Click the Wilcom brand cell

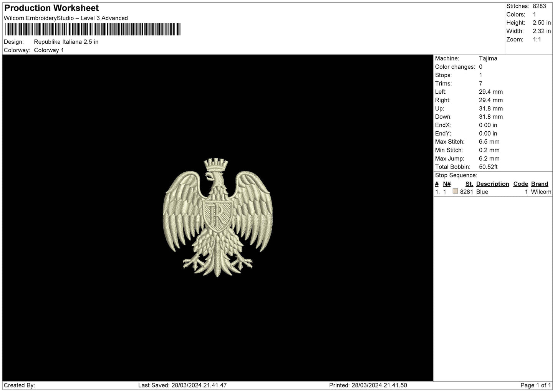click(541, 192)
